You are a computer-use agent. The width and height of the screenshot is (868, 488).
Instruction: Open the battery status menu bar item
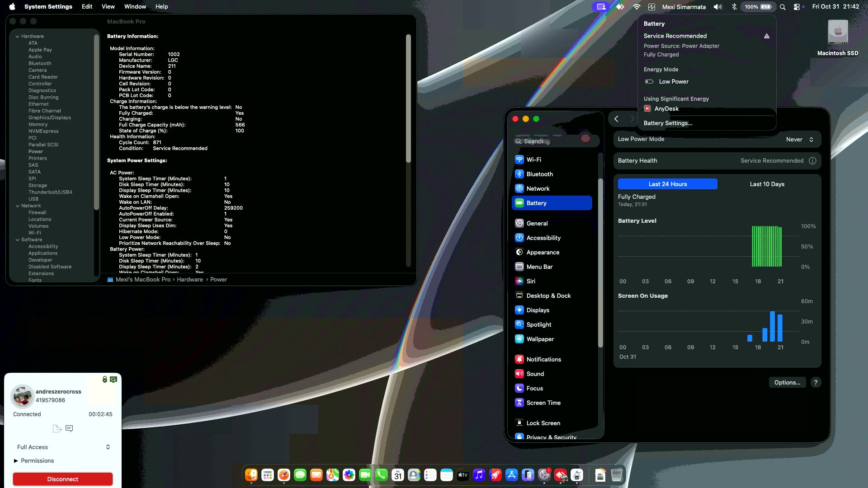click(x=758, y=7)
